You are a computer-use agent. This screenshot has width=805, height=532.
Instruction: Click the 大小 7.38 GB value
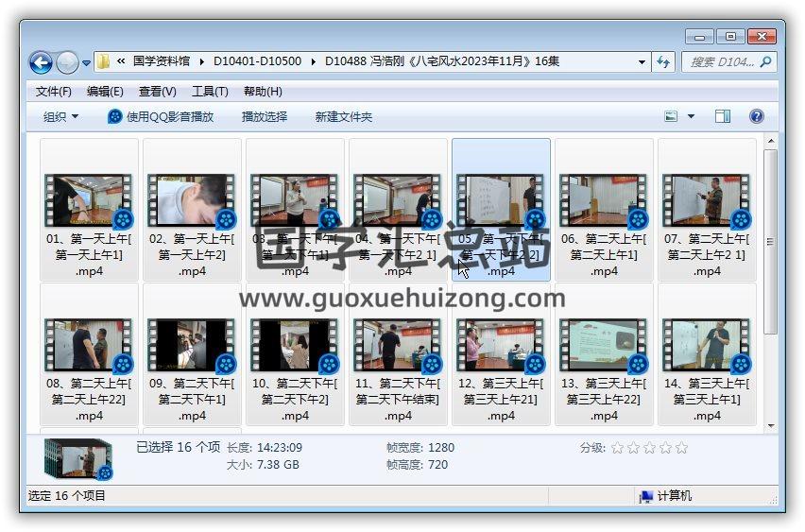278,465
